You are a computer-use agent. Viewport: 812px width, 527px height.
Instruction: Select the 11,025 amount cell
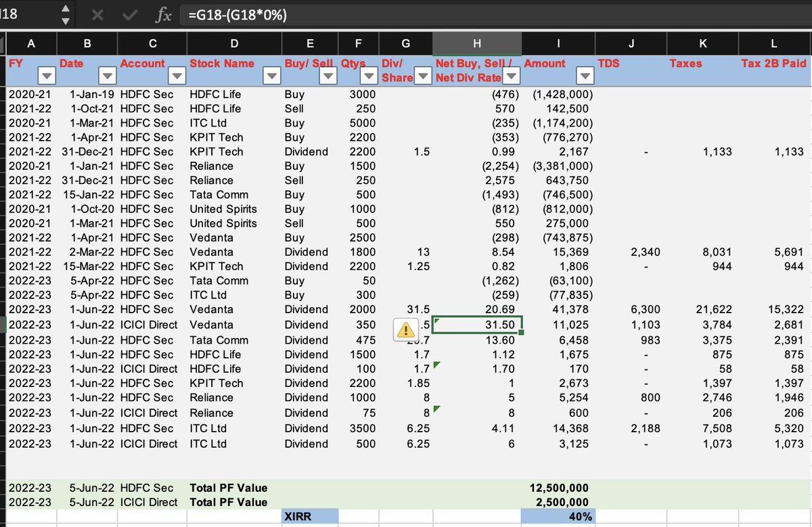pyautogui.click(x=558, y=325)
